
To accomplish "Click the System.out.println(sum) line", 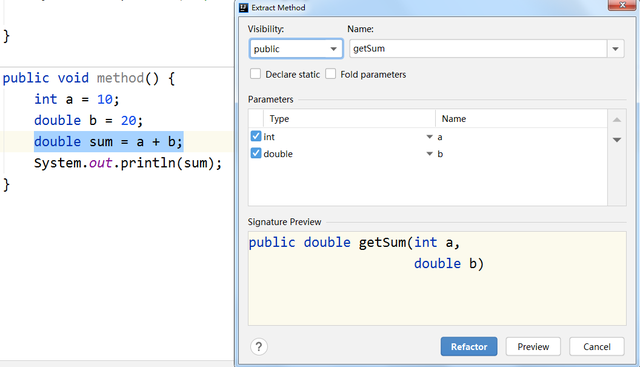I will (128, 163).
